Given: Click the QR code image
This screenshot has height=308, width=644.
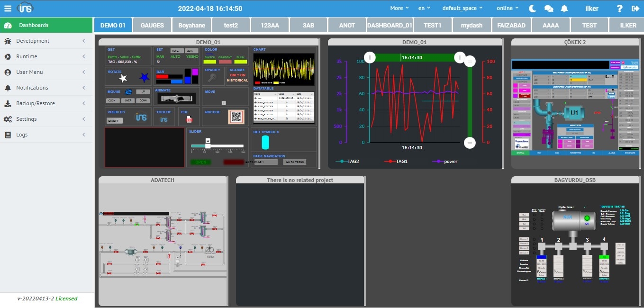Looking at the screenshot, I should click(236, 117).
